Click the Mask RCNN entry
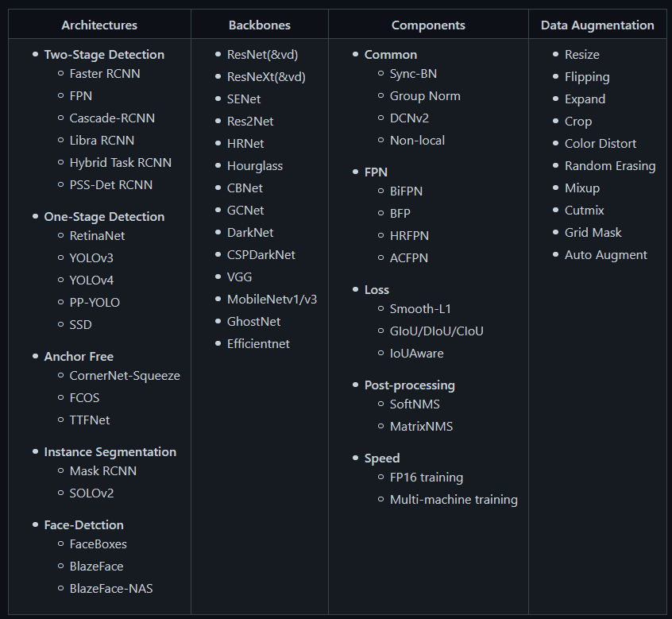The height and width of the screenshot is (619, 672). tap(103, 471)
